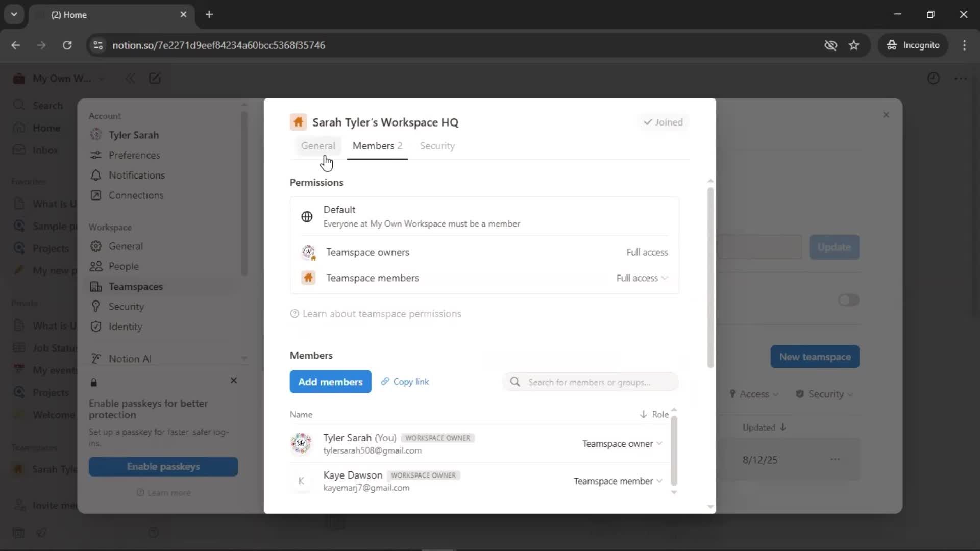Open the Chrome menu three dots

point(964,45)
